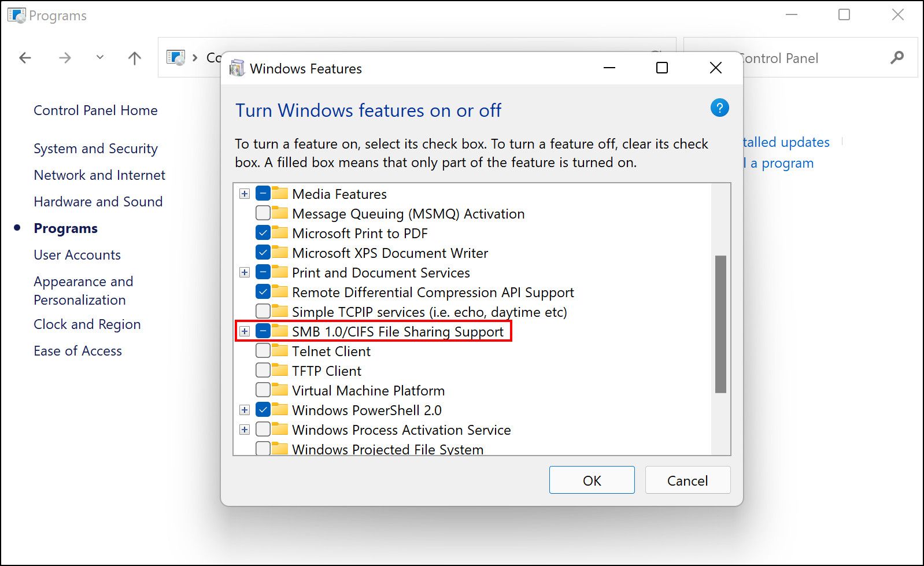Click the Control Panel search magnifier icon

point(896,57)
